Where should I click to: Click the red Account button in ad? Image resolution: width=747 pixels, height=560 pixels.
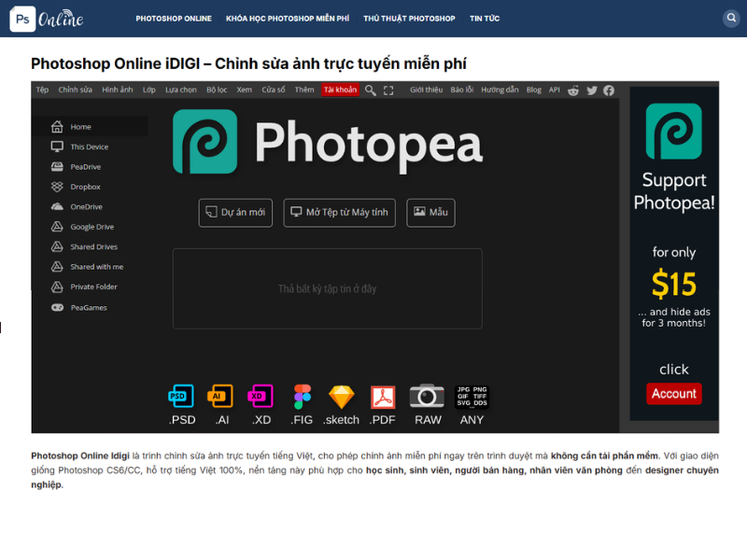coord(673,394)
